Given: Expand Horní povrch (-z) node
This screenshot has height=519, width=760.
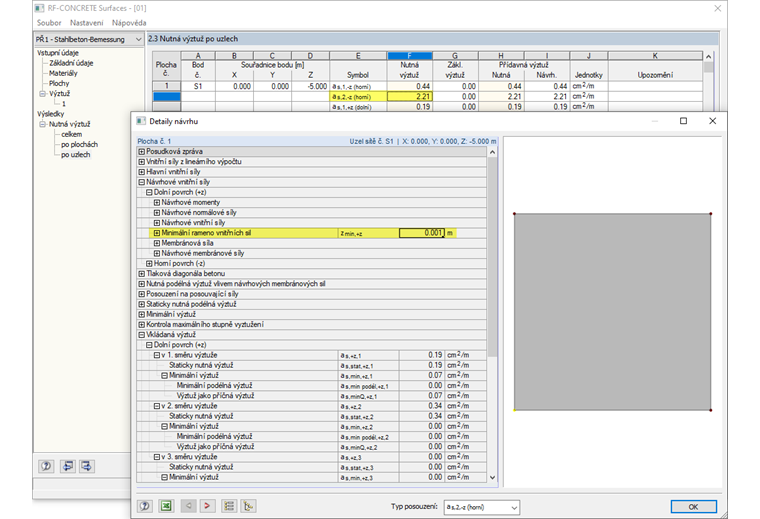Looking at the screenshot, I should [x=149, y=264].
